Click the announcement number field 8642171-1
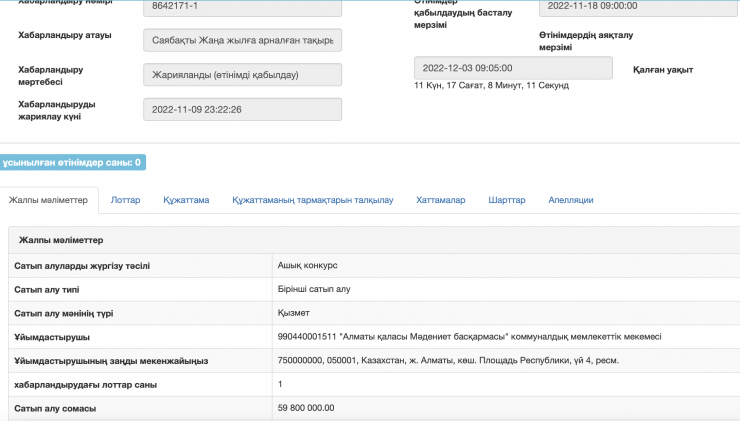This screenshot has width=740, height=421. pyautogui.click(x=242, y=6)
